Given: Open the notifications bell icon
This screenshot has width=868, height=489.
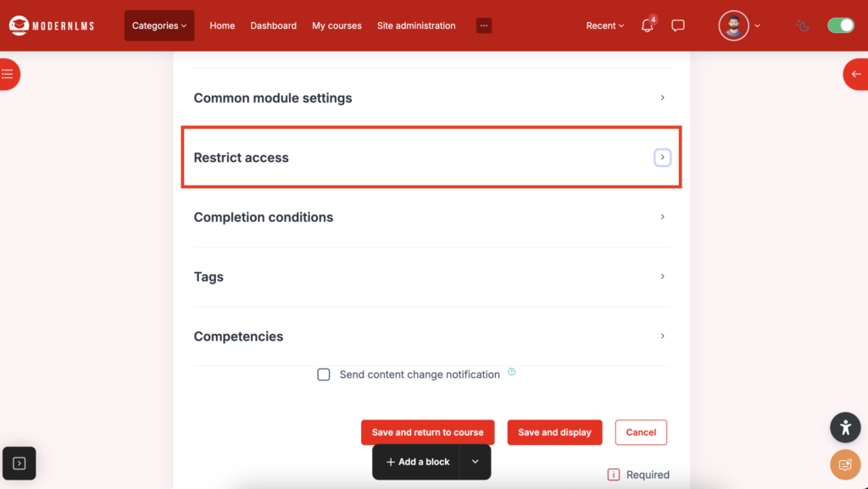Looking at the screenshot, I should click(x=648, y=26).
